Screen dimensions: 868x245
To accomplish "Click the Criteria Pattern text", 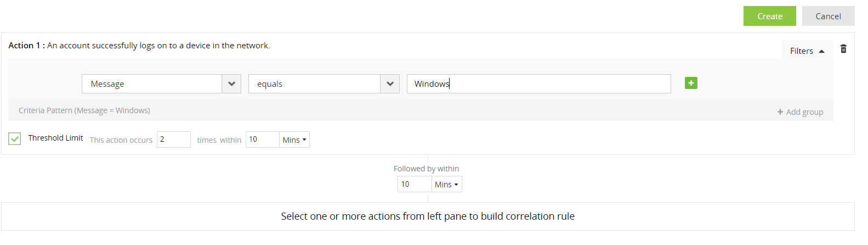I will tap(84, 110).
